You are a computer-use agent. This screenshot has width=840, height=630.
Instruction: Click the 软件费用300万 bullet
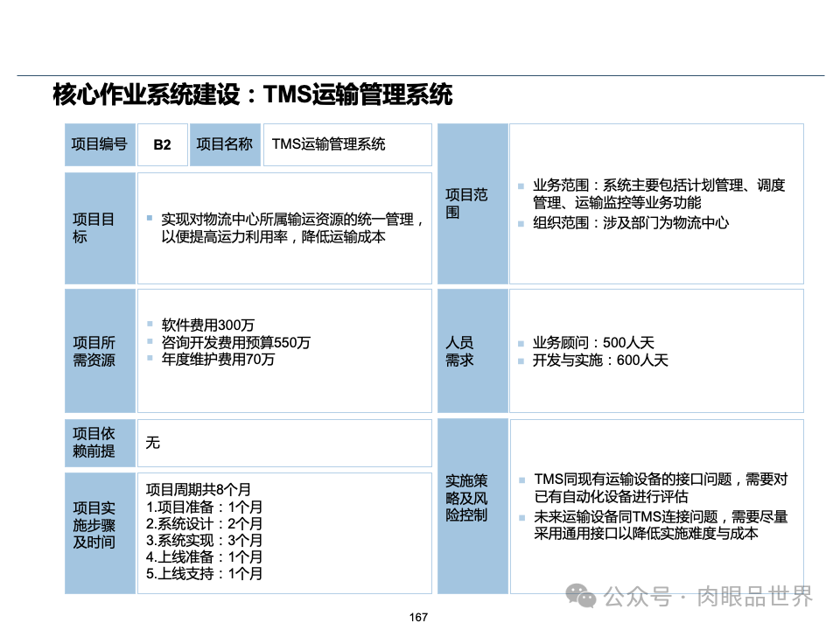208,325
